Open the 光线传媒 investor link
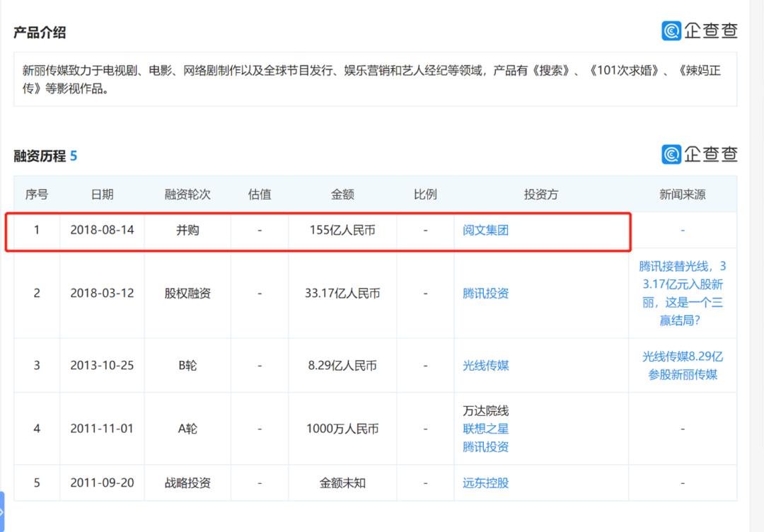 pos(485,365)
